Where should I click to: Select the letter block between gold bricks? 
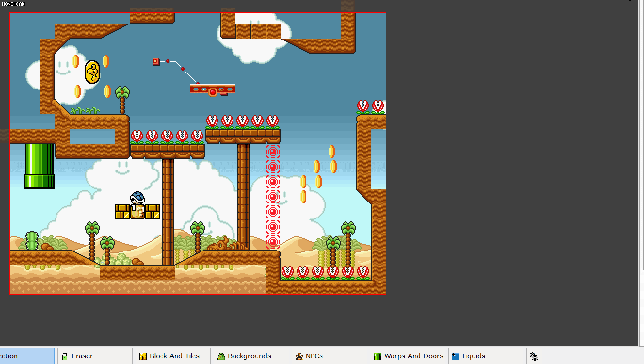coord(137,212)
